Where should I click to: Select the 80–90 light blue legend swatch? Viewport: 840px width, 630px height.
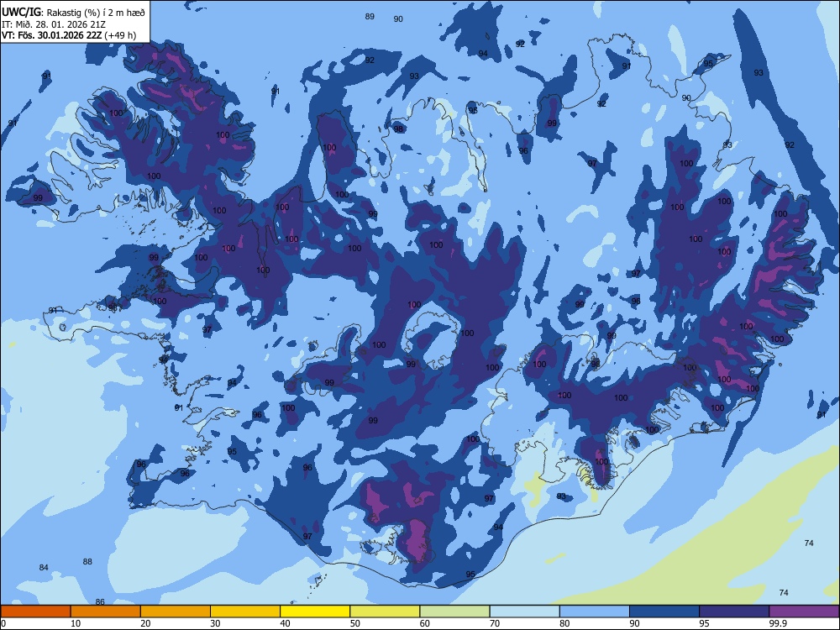pyautogui.click(x=595, y=612)
